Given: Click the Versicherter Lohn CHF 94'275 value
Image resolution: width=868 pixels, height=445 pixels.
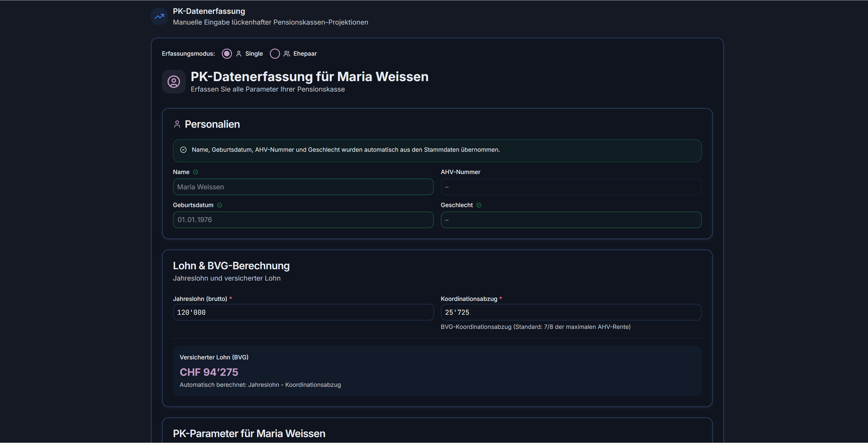Looking at the screenshot, I should pyautogui.click(x=209, y=372).
